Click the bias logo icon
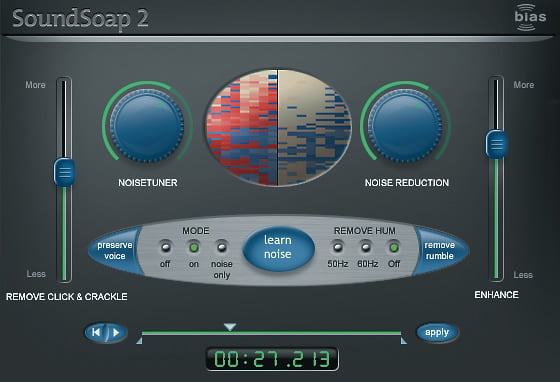This screenshot has width=560, height=382. click(x=530, y=17)
